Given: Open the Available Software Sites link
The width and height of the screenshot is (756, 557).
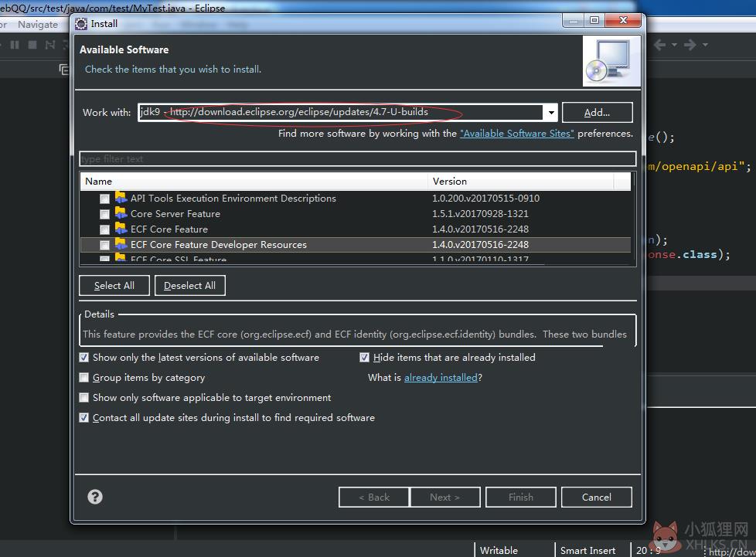Looking at the screenshot, I should [x=517, y=134].
